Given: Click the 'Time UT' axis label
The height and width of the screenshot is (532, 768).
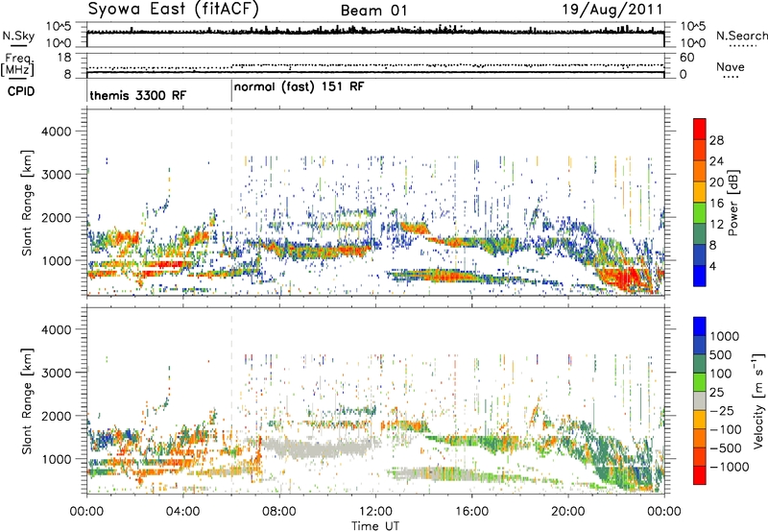Looking at the screenshot, I should click(x=375, y=526).
